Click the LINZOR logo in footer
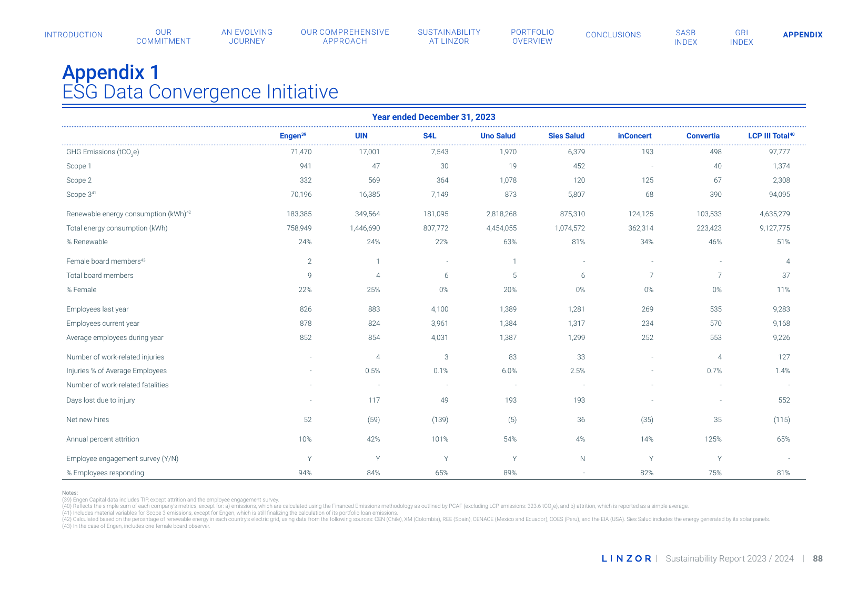This screenshot has width=868, height=591. [627, 559]
